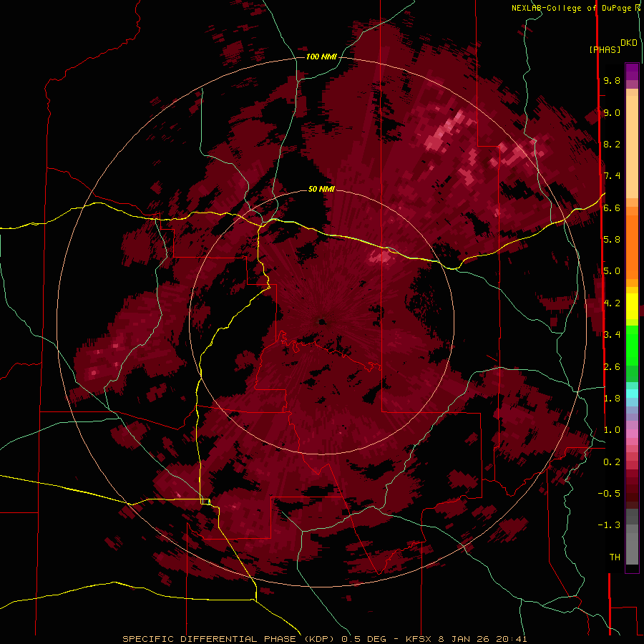Click the 5.8 scale value
This screenshot has height=644, width=644.
pyautogui.click(x=612, y=240)
